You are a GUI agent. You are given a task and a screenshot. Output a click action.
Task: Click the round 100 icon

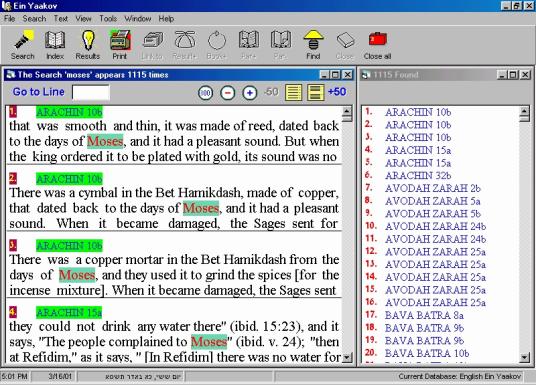[x=205, y=93]
